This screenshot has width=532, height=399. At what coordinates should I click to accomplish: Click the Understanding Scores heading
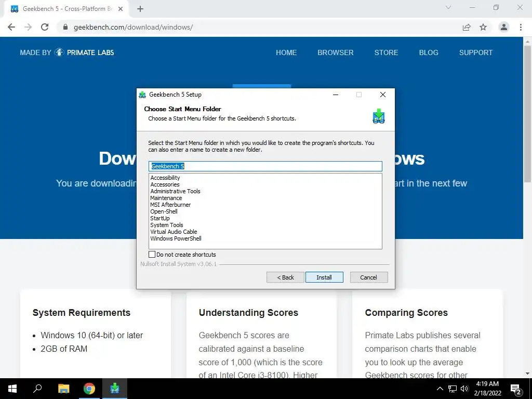coord(248,312)
